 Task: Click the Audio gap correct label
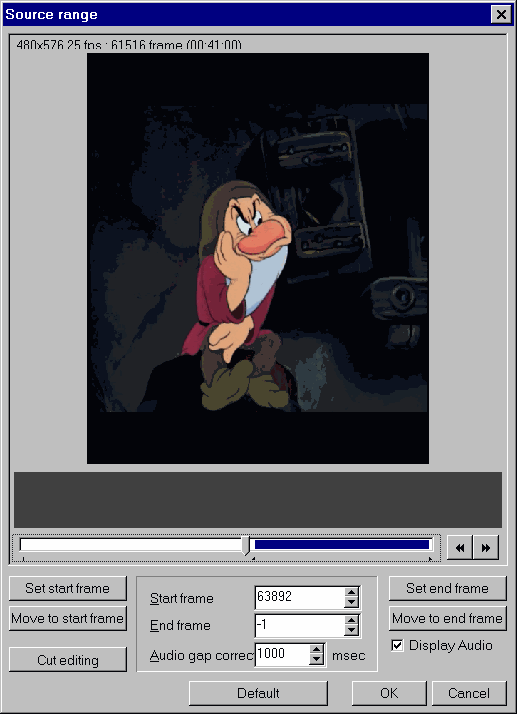(x=202, y=655)
